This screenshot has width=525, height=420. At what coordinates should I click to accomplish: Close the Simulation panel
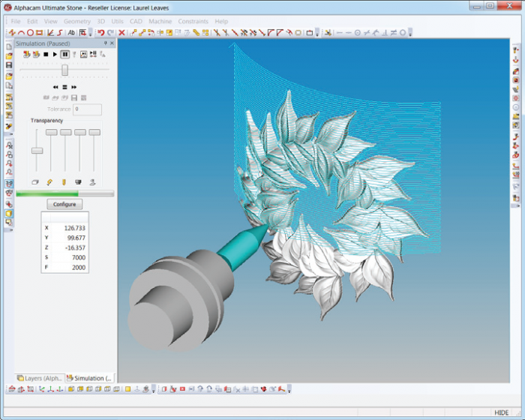click(x=112, y=43)
